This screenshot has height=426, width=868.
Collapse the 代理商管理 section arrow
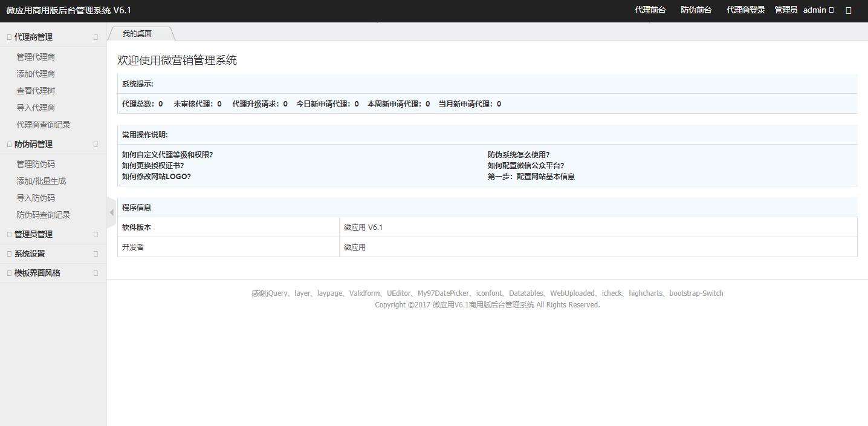96,37
